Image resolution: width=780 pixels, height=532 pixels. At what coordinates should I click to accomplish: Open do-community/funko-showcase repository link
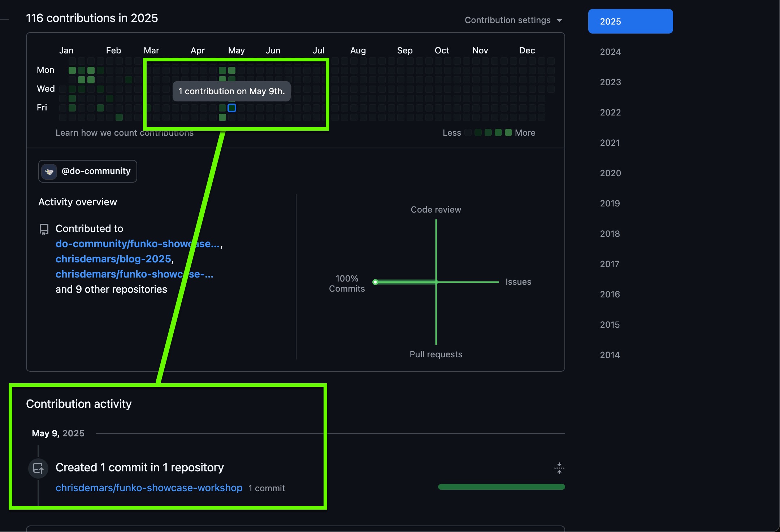138,244
